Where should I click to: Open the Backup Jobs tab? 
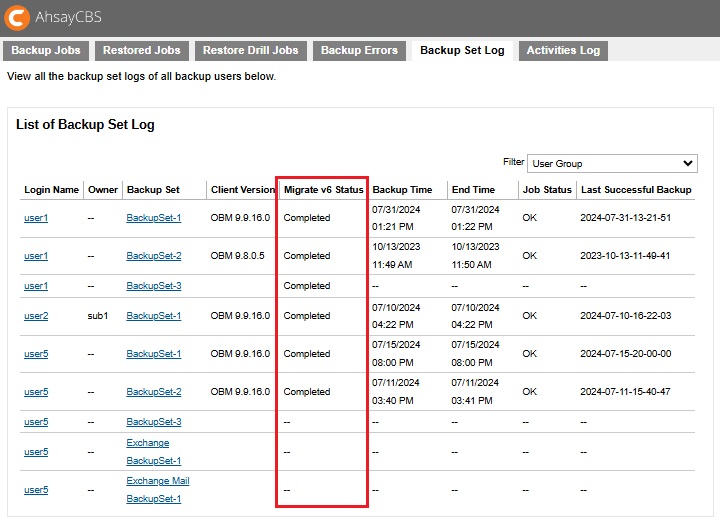46,50
